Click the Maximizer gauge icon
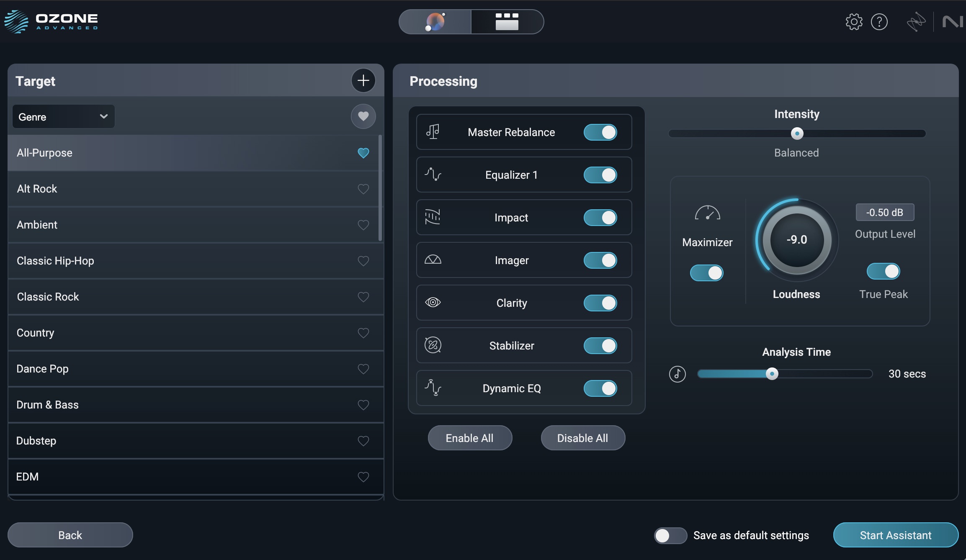The width and height of the screenshot is (966, 560). (707, 213)
